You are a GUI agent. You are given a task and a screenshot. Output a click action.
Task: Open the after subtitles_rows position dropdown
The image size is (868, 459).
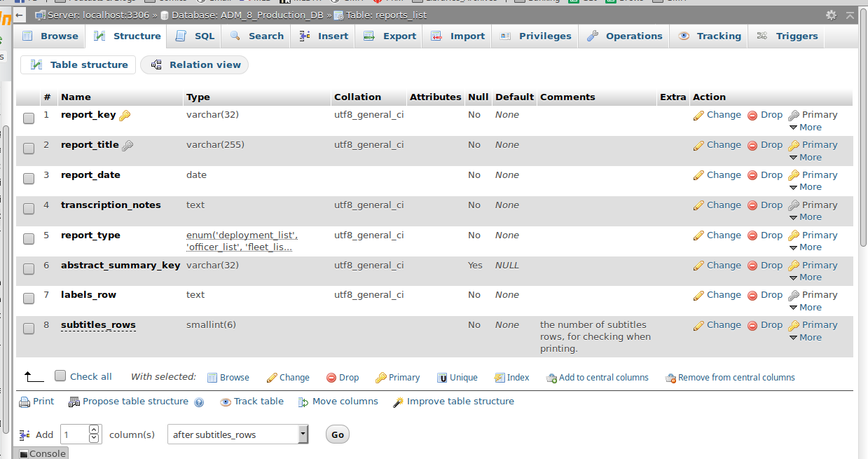point(237,434)
